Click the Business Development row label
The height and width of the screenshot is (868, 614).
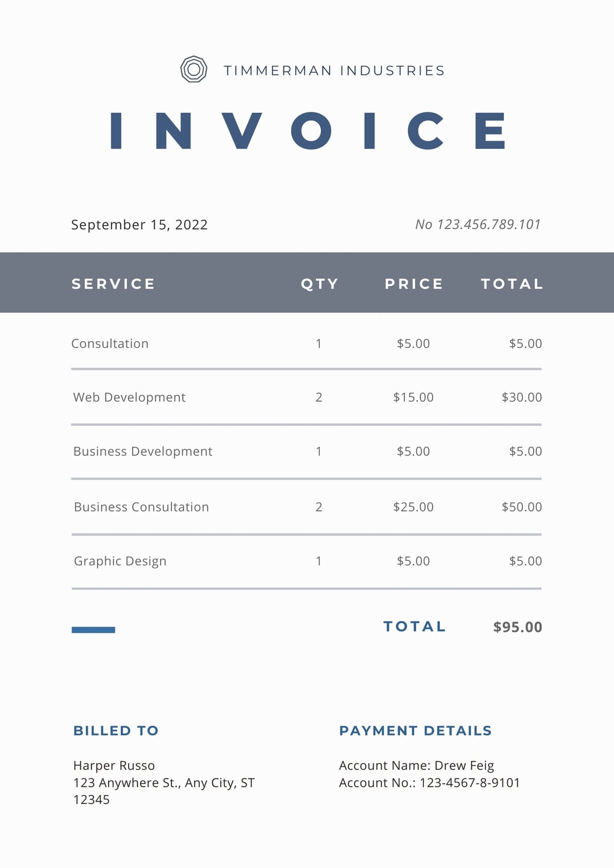pyautogui.click(x=143, y=451)
